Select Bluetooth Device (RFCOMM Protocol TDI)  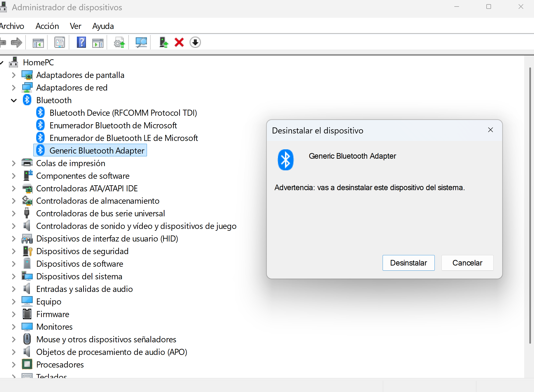[123, 113]
